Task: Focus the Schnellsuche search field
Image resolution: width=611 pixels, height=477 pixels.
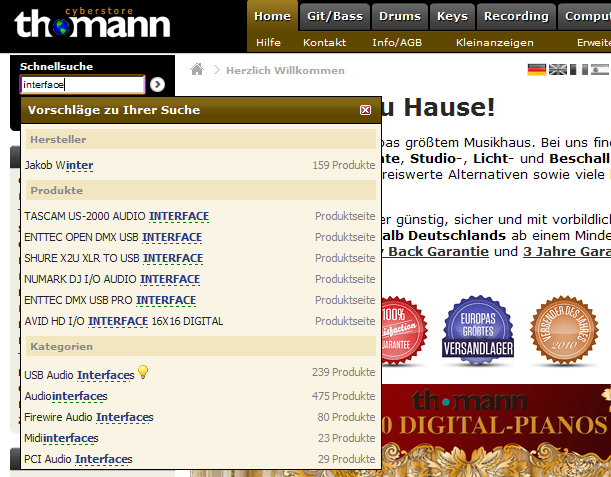Action: coord(82,85)
